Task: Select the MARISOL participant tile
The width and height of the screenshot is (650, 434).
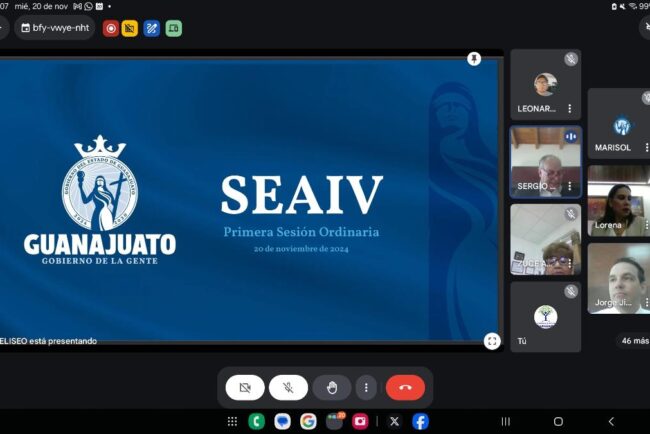Action: coord(618,123)
